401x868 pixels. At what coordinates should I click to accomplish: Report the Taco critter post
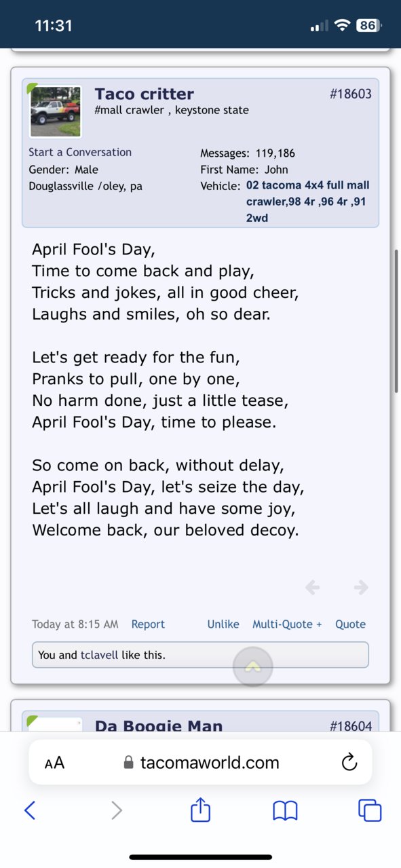click(148, 624)
